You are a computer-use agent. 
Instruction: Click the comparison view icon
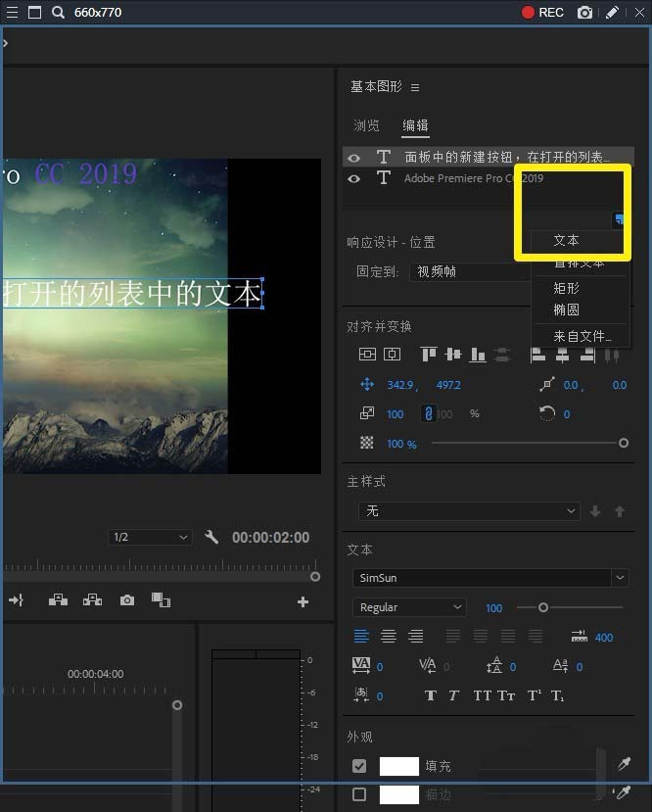click(161, 599)
